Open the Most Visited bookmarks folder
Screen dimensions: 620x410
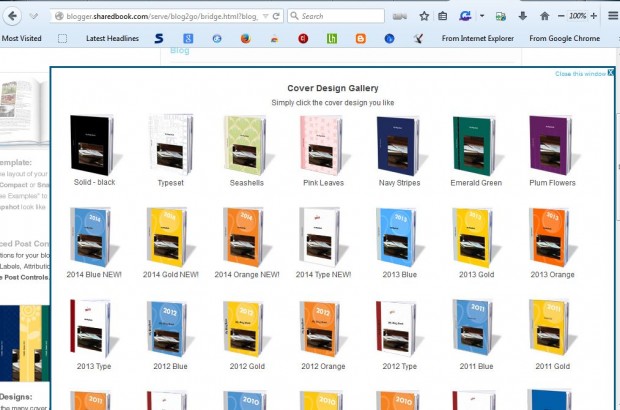[21, 38]
